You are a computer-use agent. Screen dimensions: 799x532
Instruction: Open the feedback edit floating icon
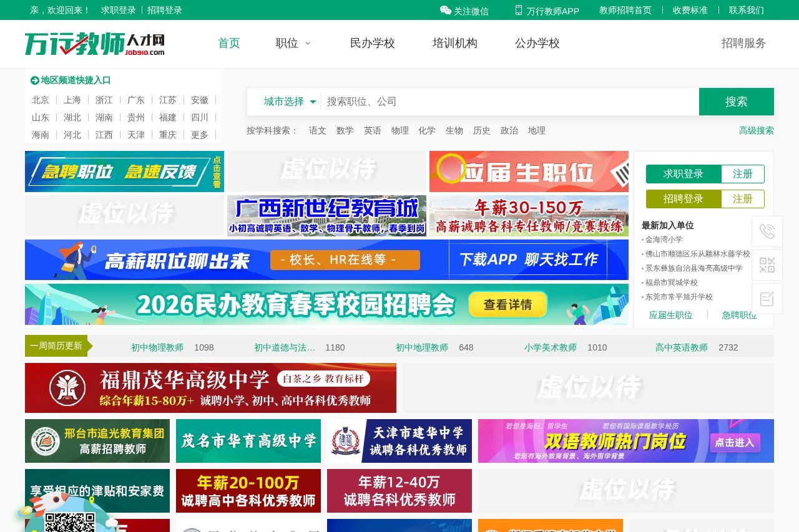tap(767, 299)
